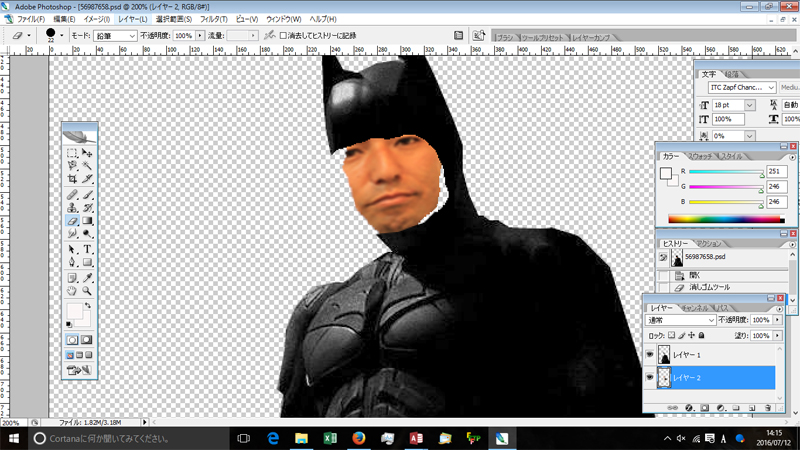Select the Healing Brush tool
Screen dimensions: 800x450
[72, 195]
